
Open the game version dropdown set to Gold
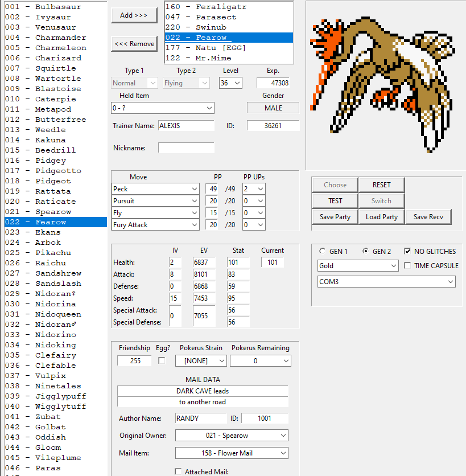pos(357,265)
